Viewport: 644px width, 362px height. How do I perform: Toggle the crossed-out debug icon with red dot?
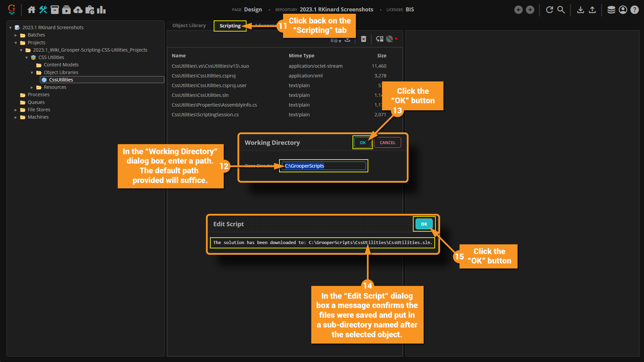pyautogui.click(x=390, y=39)
